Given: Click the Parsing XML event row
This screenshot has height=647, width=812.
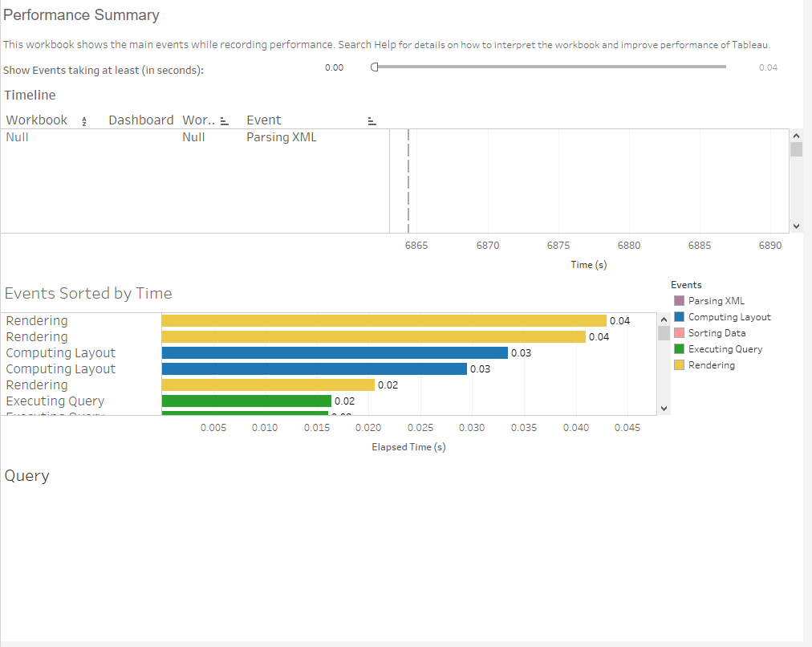Looking at the screenshot, I should (x=282, y=136).
